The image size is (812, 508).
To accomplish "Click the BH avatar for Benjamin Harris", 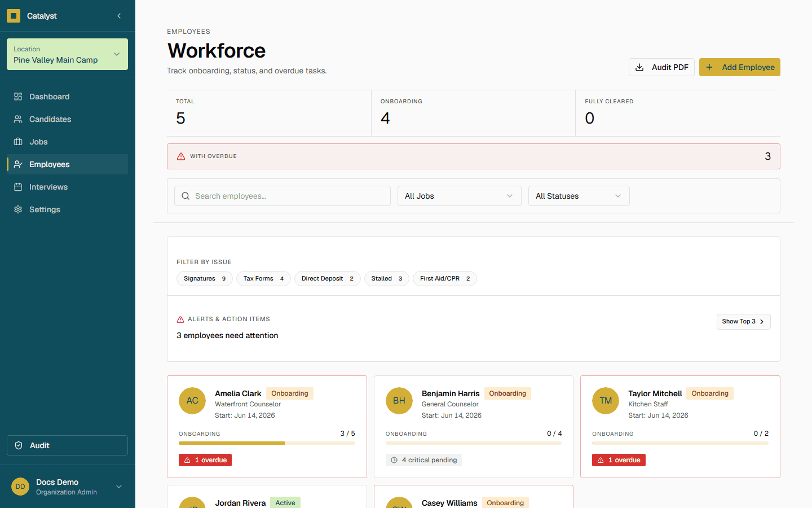I will coord(399,401).
